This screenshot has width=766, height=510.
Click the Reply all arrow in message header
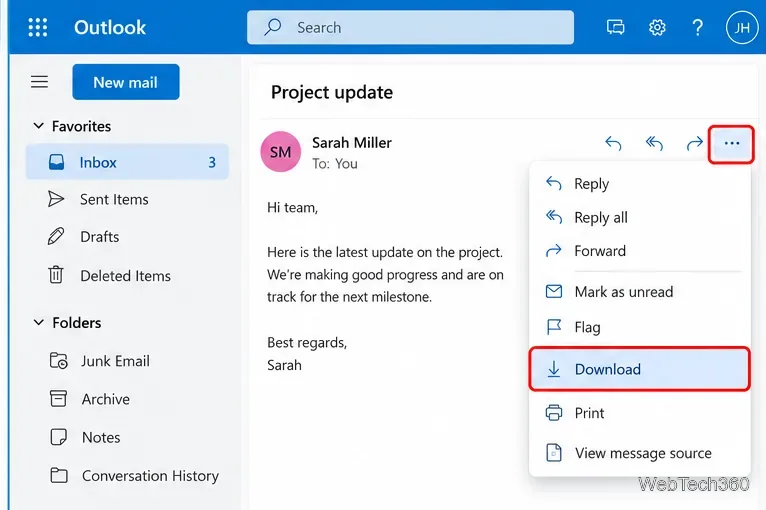pos(654,143)
